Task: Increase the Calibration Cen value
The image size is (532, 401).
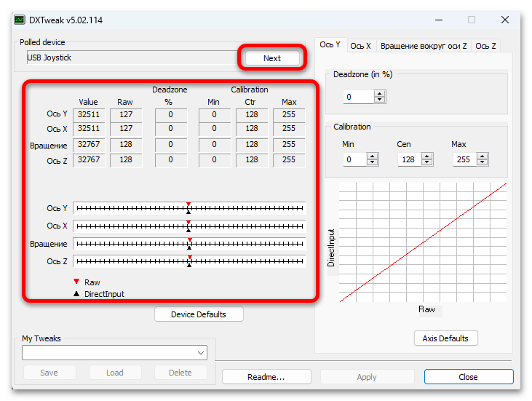Action: pyautogui.click(x=427, y=156)
